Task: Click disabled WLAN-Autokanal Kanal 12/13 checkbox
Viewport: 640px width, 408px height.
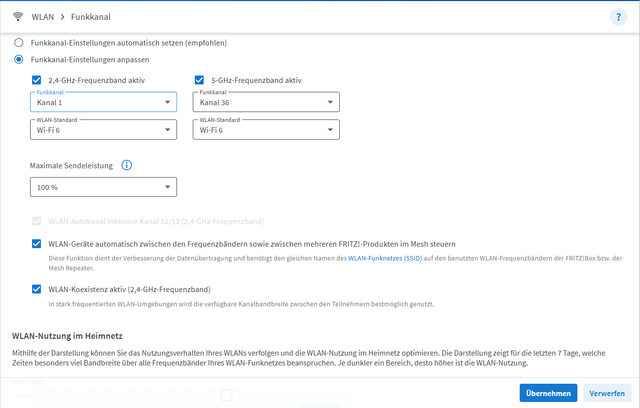Action: (36, 221)
